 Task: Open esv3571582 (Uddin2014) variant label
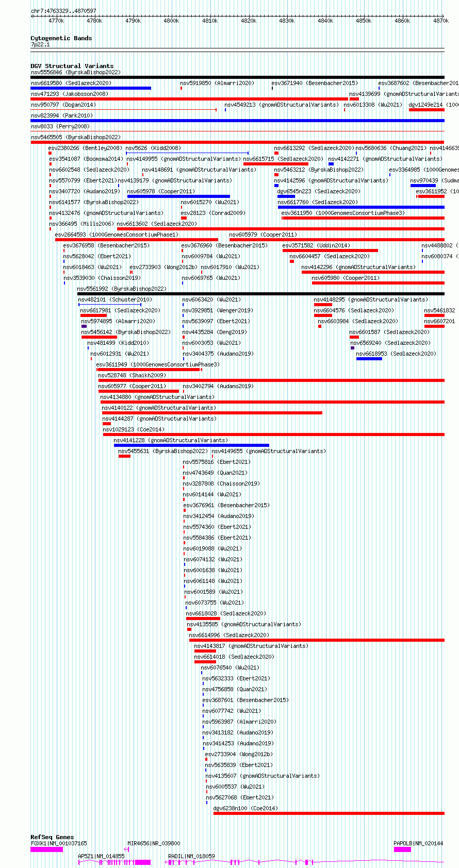click(x=316, y=245)
